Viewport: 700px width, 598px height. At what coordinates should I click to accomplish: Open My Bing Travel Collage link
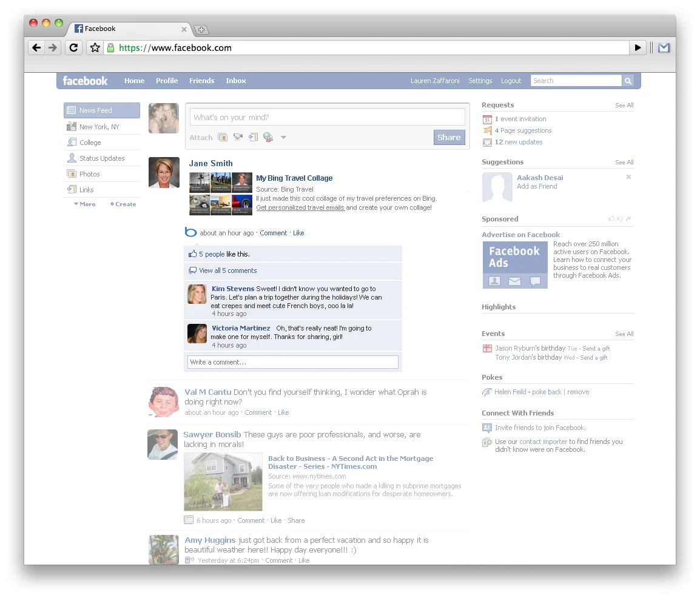coord(294,178)
